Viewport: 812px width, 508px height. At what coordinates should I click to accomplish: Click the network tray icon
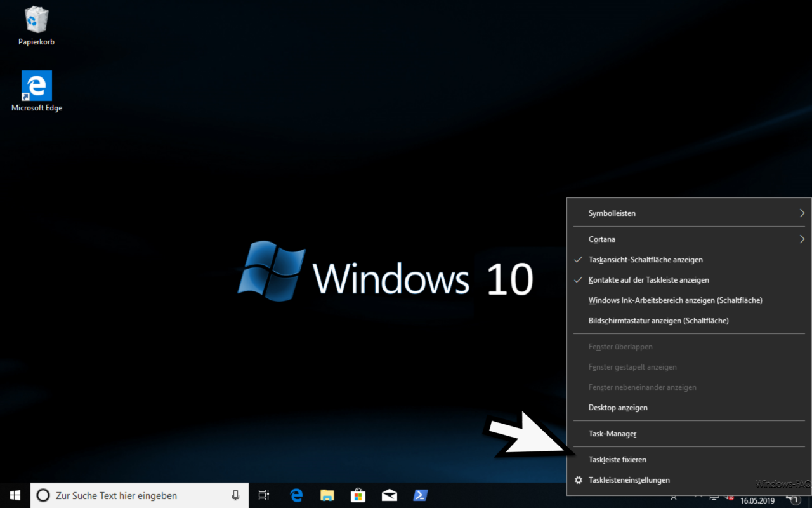point(714,498)
